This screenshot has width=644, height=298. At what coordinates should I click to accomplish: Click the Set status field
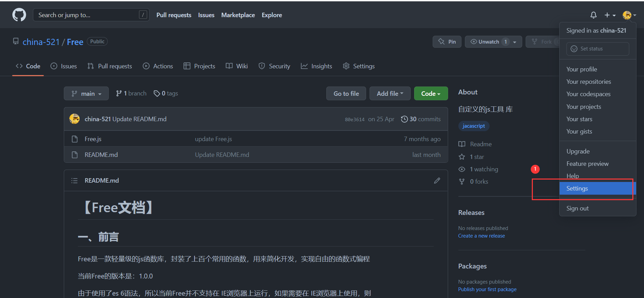[598, 49]
